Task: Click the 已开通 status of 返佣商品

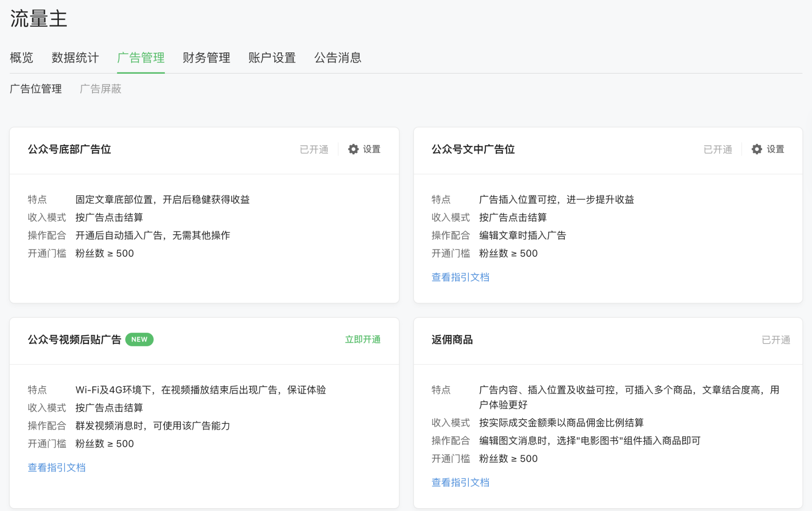Action: coord(776,340)
